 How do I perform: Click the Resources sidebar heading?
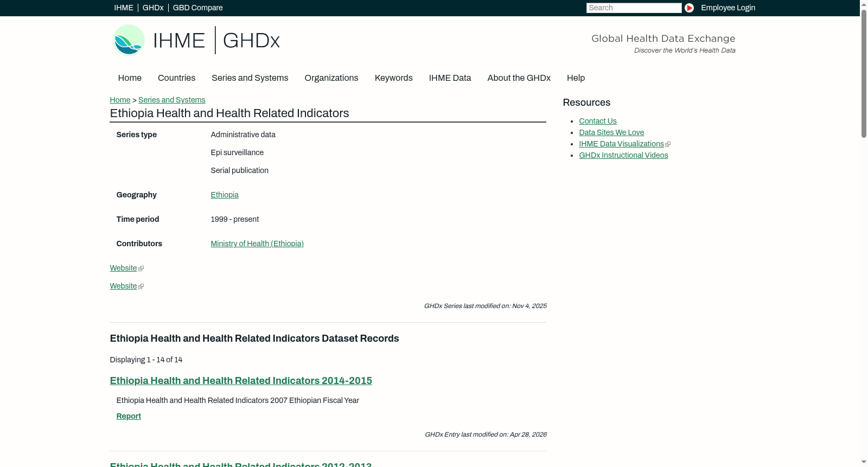(x=586, y=103)
